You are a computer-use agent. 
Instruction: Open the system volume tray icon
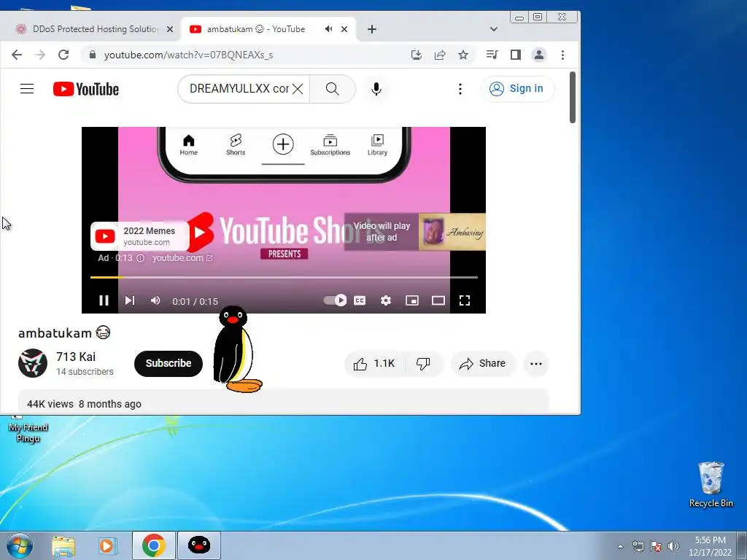pos(673,546)
